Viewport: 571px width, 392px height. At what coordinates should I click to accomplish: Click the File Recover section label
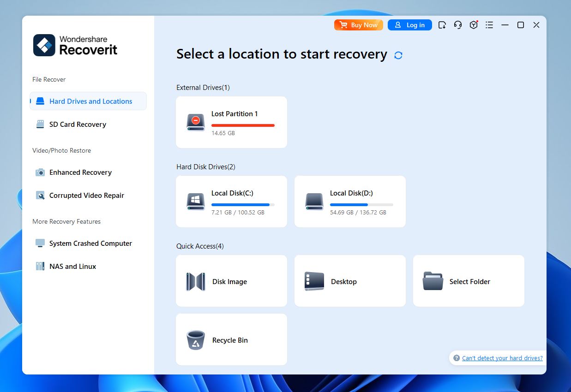49,80
